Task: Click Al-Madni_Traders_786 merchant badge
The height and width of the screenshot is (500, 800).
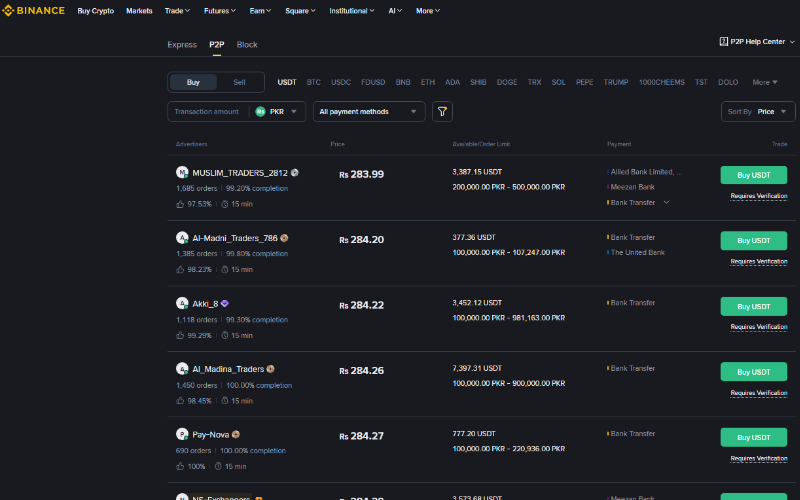Action: (284, 238)
